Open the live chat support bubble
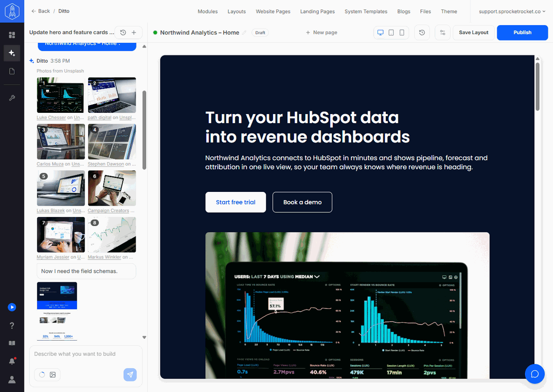The image size is (553, 392). point(535,374)
